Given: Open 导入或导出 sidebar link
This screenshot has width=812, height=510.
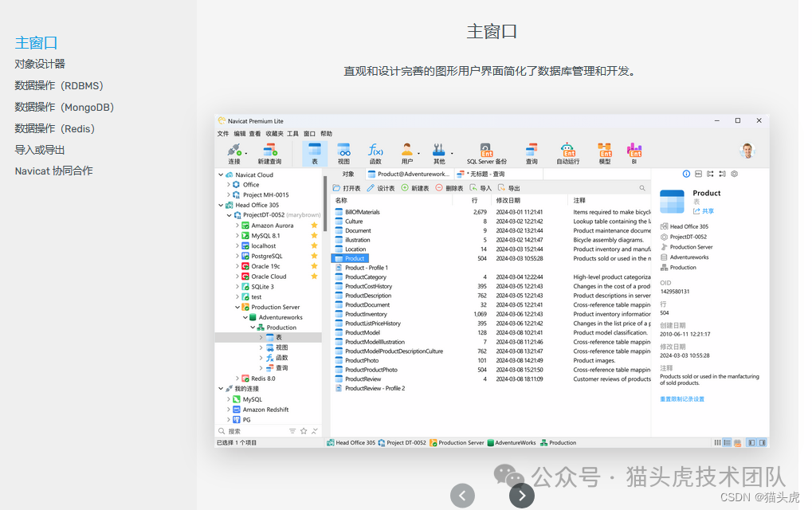Looking at the screenshot, I should 40,150.
